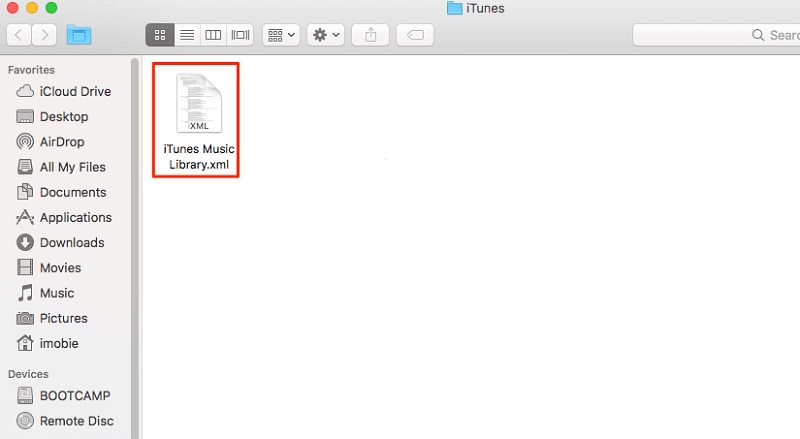
Task: Click the Devices section header
Action: click(x=28, y=374)
